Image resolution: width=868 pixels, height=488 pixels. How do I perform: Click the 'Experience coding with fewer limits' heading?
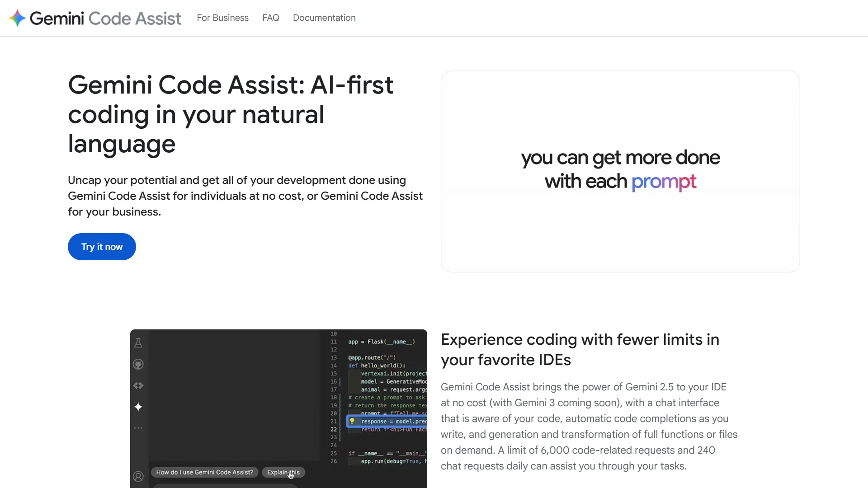coord(580,350)
